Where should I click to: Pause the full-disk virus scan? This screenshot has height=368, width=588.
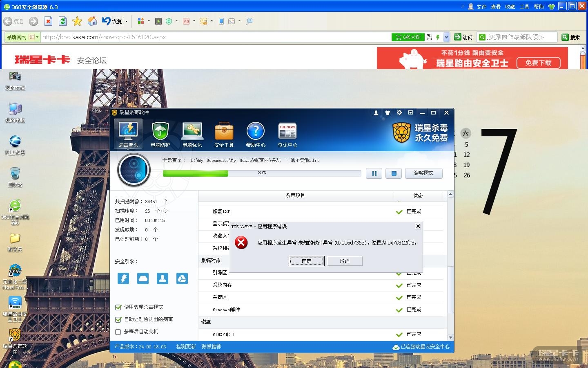[374, 173]
